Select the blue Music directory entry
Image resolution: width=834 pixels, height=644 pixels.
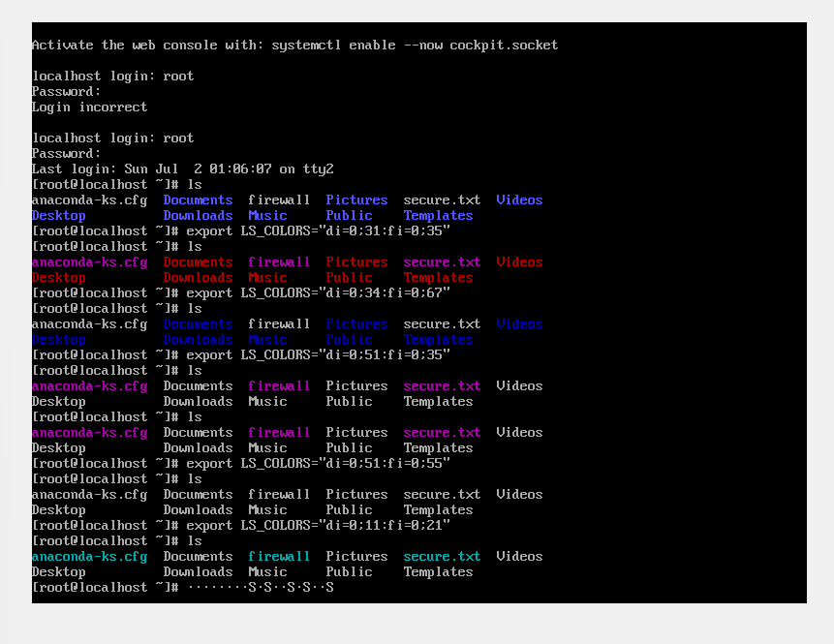267,215
